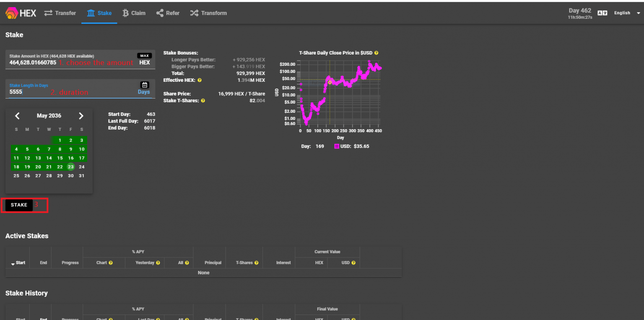Open help icon next to Stake T-Shares

[x=203, y=101]
